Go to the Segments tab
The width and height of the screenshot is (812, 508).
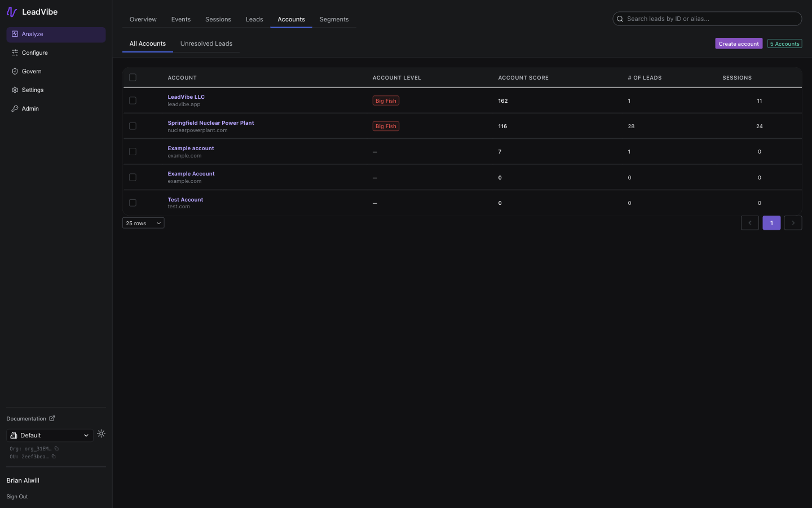click(x=334, y=19)
